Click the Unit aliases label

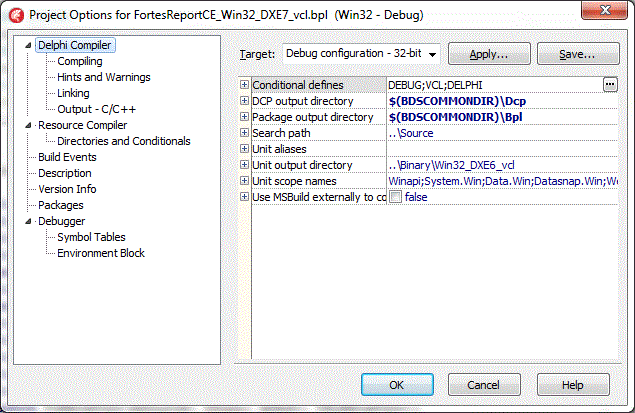coord(279,149)
